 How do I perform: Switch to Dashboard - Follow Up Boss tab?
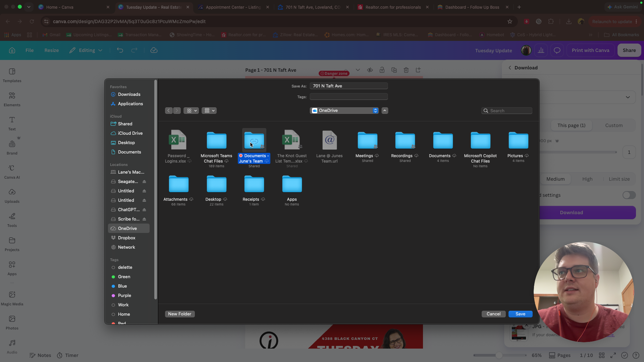[x=473, y=7]
